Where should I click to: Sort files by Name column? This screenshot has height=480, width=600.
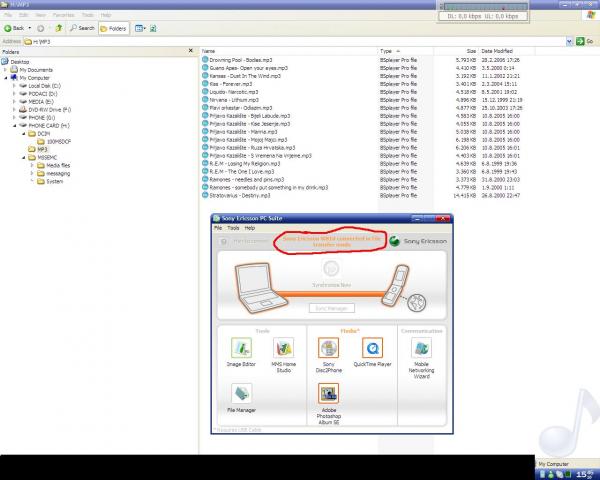[289, 51]
